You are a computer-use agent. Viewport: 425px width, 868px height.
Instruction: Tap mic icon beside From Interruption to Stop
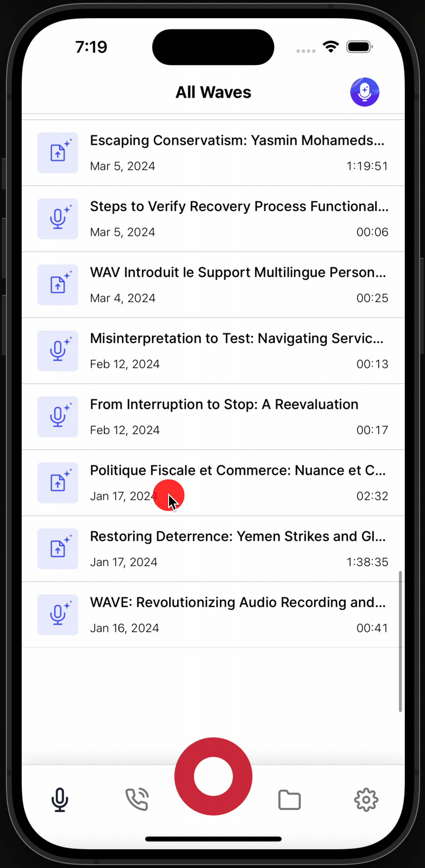[58, 417]
